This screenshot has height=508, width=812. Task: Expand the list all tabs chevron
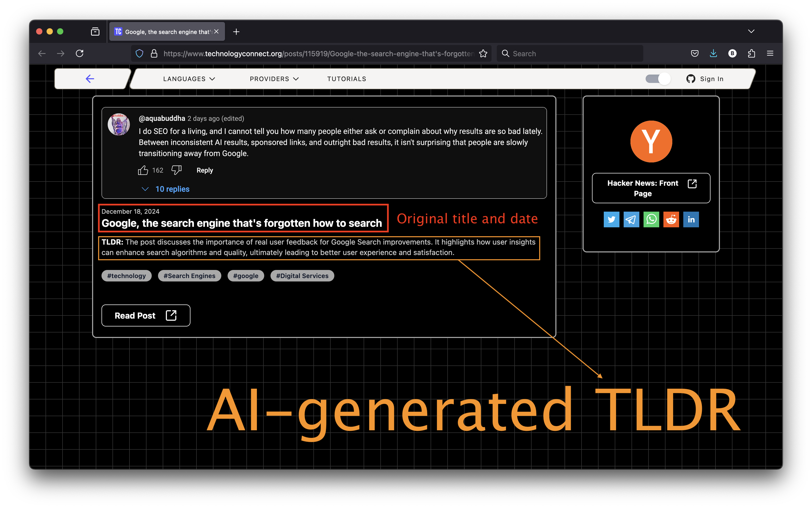752,31
